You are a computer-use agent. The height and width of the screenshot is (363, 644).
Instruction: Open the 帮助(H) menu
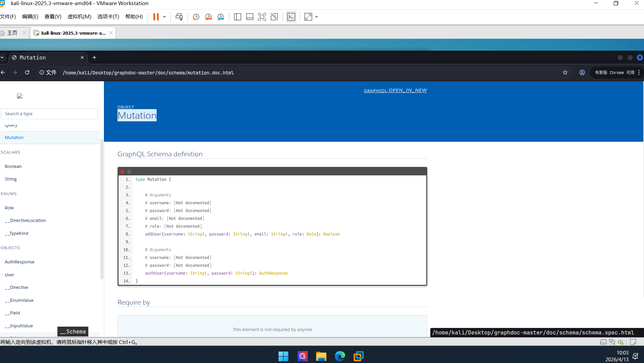pyautogui.click(x=134, y=17)
